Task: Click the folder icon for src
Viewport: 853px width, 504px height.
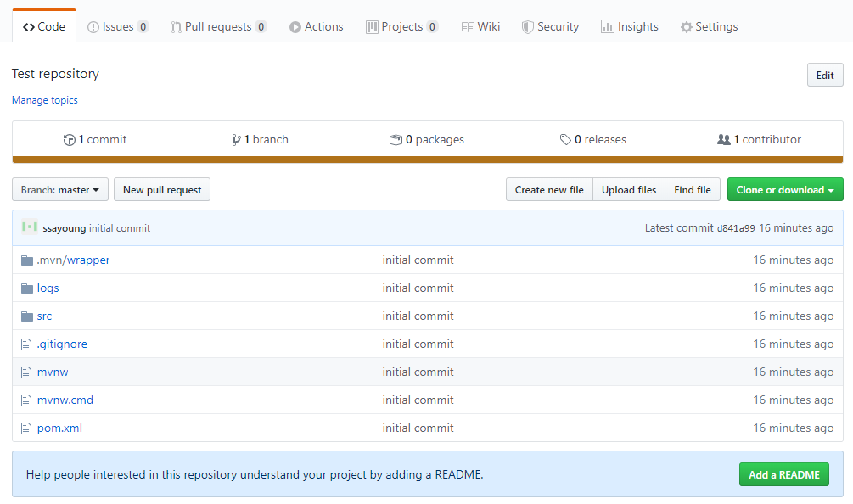Action: 27,316
